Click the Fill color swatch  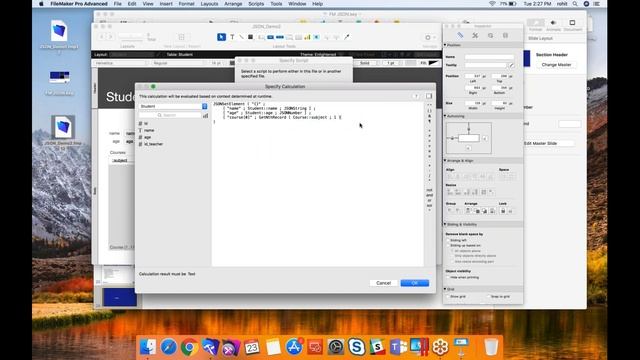pos(433,63)
